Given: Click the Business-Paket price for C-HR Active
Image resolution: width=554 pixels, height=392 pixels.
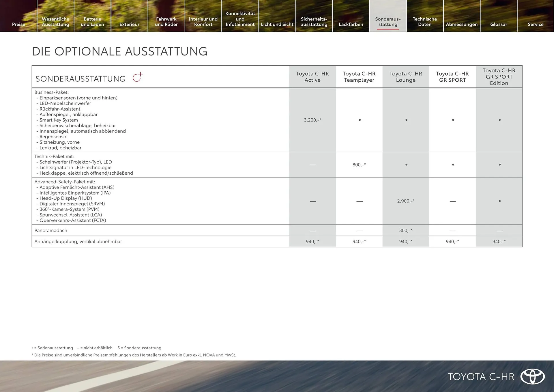Looking at the screenshot, I should coord(312,120).
